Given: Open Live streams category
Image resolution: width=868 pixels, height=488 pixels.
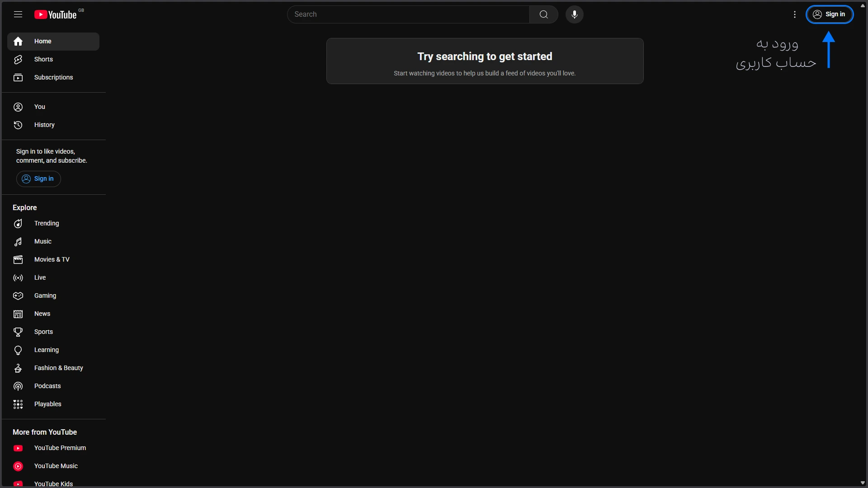Looking at the screenshot, I should point(40,277).
